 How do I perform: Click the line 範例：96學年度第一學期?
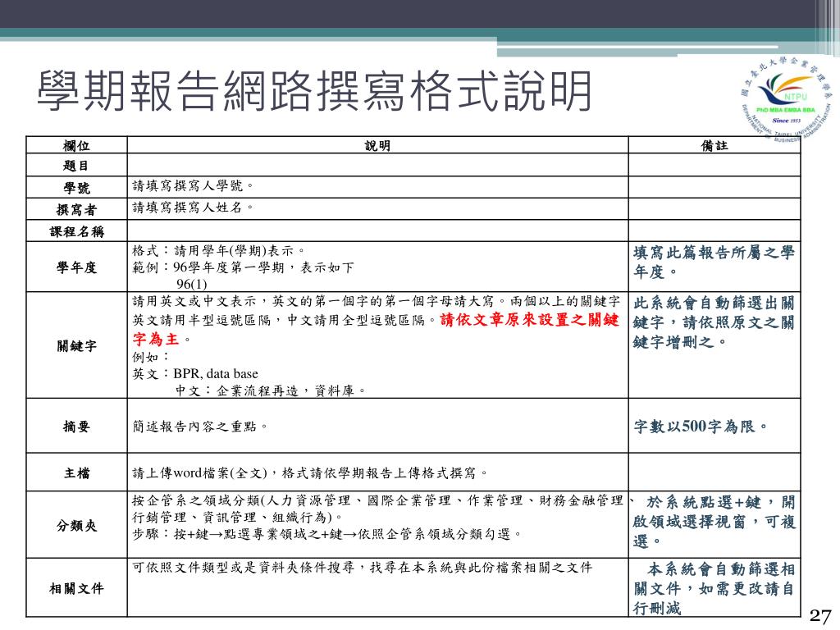(243, 267)
